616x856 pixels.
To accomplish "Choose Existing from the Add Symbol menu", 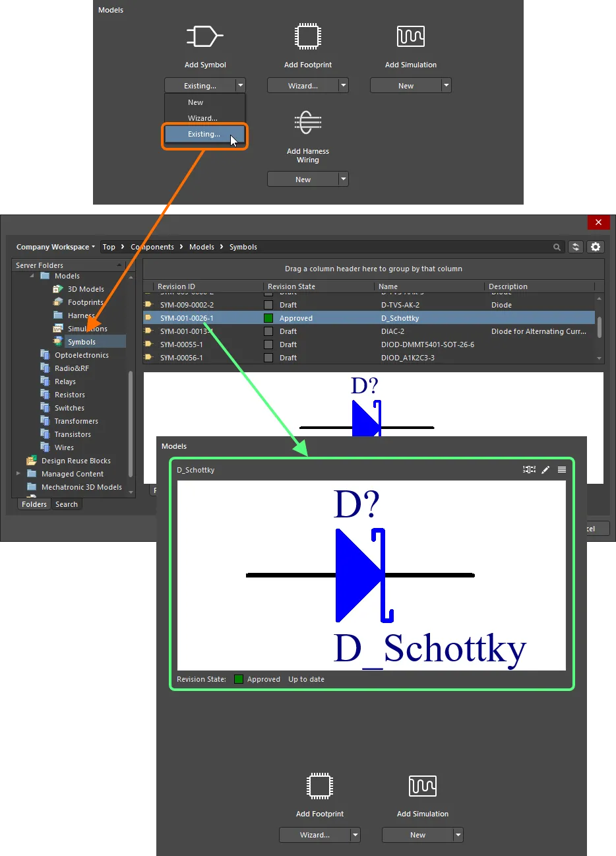I will [204, 134].
